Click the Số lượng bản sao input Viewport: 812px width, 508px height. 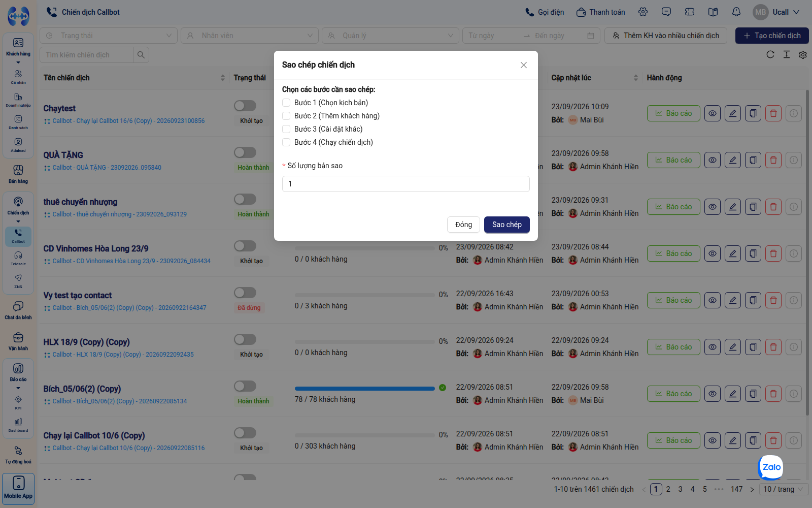[406, 184]
